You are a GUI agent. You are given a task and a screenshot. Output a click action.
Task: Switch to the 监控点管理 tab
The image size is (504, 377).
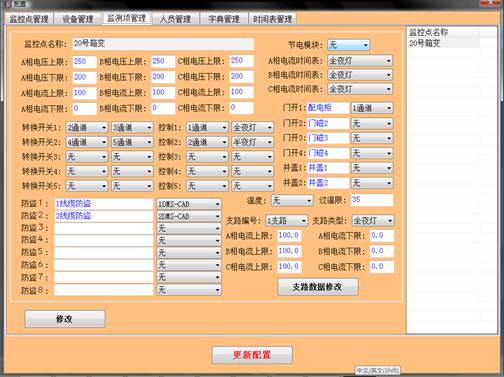click(29, 19)
